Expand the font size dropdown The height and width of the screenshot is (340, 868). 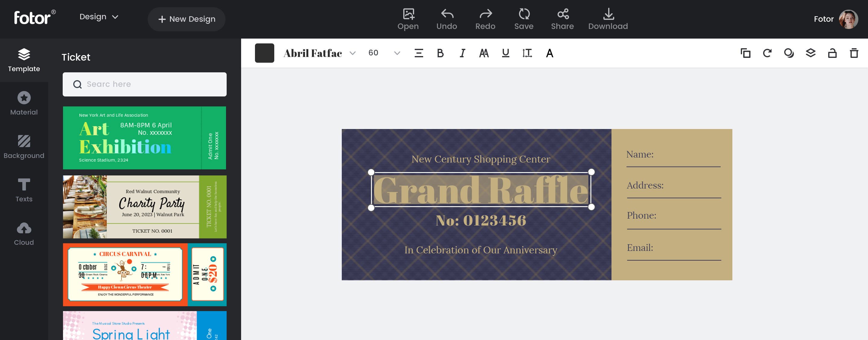[x=397, y=53]
